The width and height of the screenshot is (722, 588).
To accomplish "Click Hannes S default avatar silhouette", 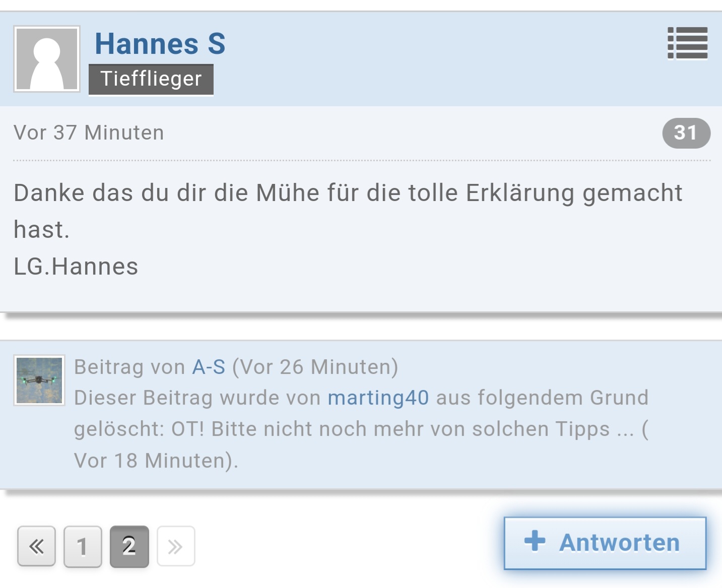I will (x=47, y=59).
